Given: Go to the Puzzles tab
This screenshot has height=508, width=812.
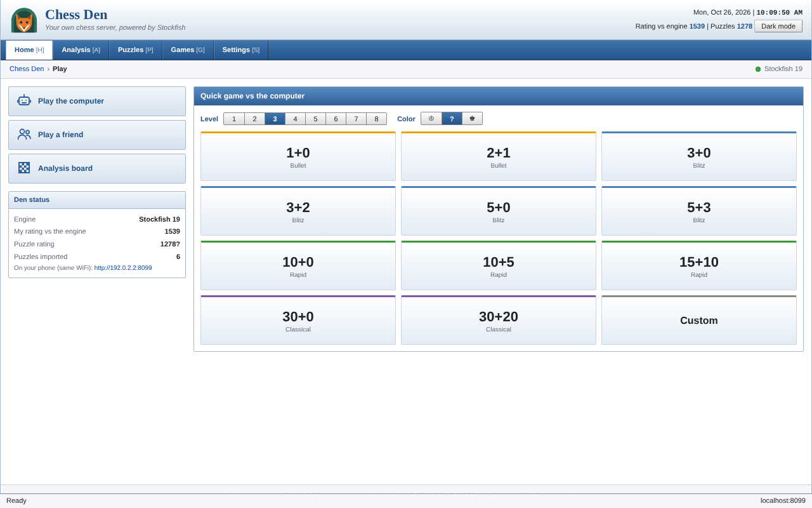Looking at the screenshot, I should tap(135, 50).
